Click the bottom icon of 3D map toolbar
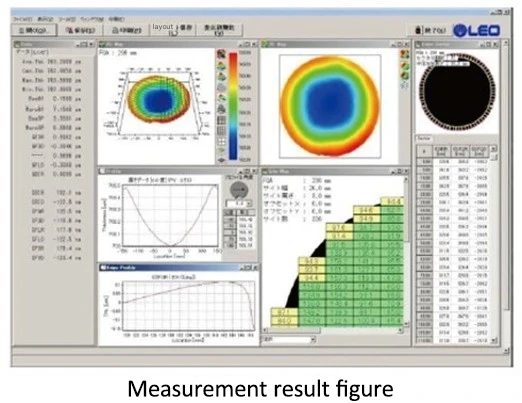 [221, 160]
